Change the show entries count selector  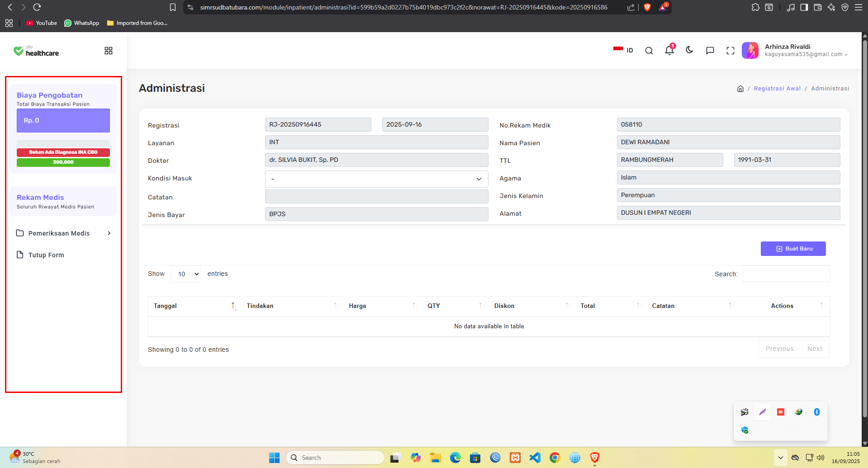point(186,274)
